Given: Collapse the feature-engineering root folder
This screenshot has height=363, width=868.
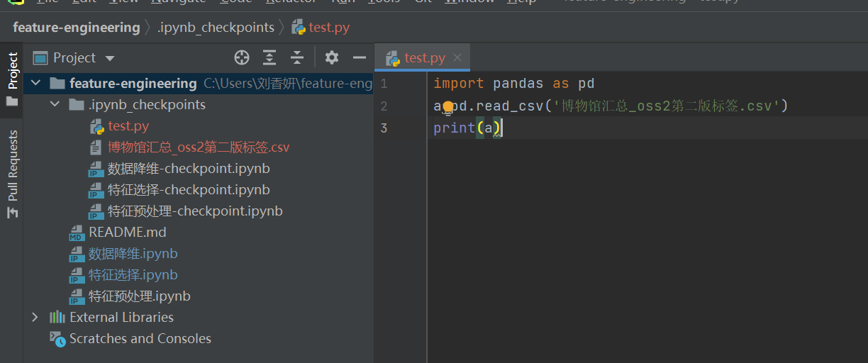Looking at the screenshot, I should pos(35,84).
